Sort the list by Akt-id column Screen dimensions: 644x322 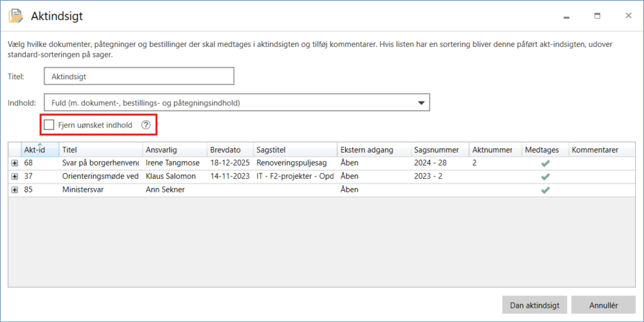coord(34,150)
